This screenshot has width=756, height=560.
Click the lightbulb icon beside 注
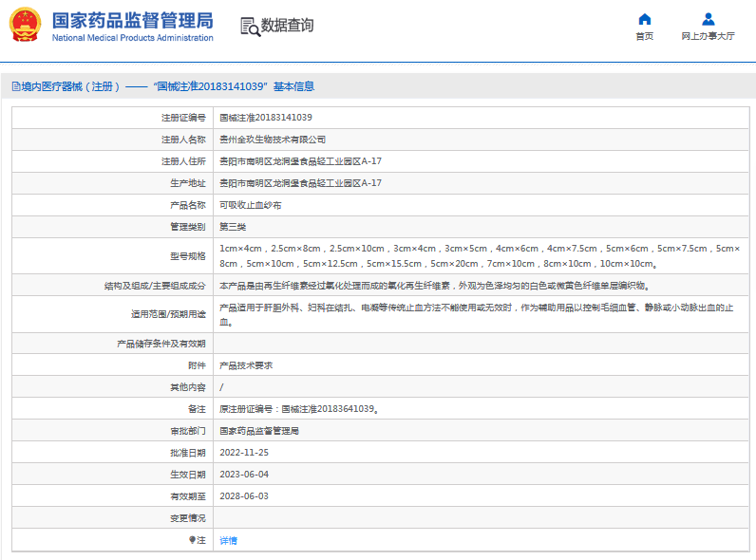(192, 540)
